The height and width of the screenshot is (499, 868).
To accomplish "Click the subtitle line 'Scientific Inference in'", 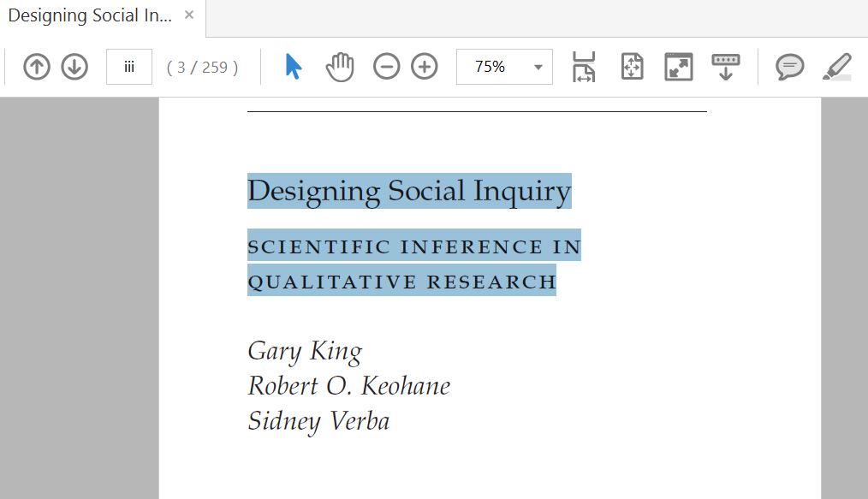I will tap(414, 247).
